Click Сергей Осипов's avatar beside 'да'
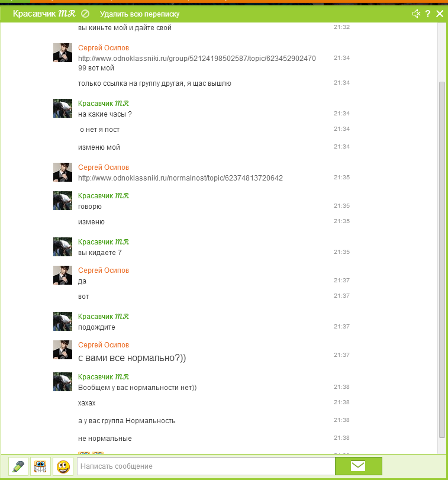Viewport: 448px width, 480px height. pyautogui.click(x=63, y=275)
